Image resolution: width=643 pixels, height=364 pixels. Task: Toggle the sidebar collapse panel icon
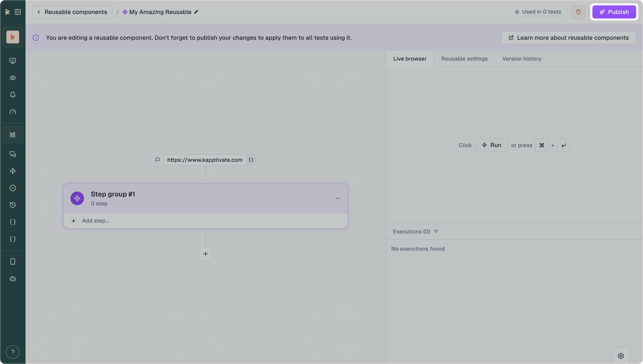click(18, 12)
